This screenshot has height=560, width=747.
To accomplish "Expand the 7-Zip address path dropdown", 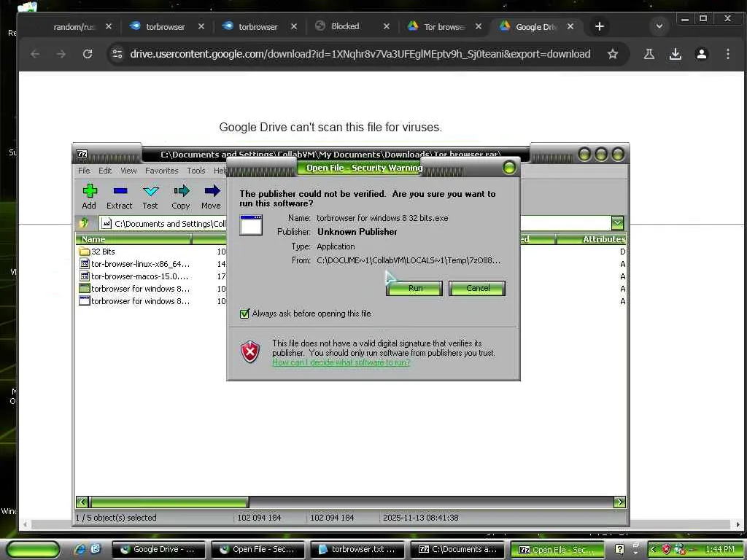I will pos(617,223).
